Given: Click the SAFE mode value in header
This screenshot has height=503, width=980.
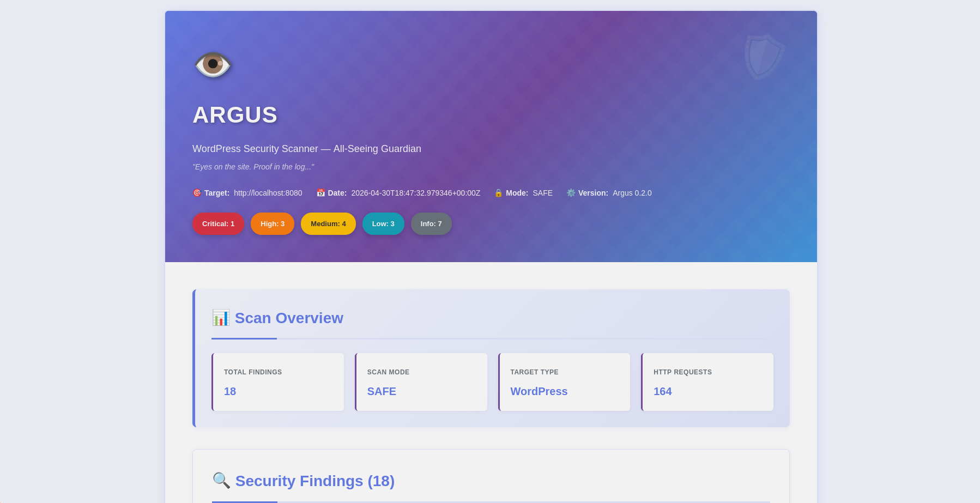Looking at the screenshot, I should (x=543, y=193).
